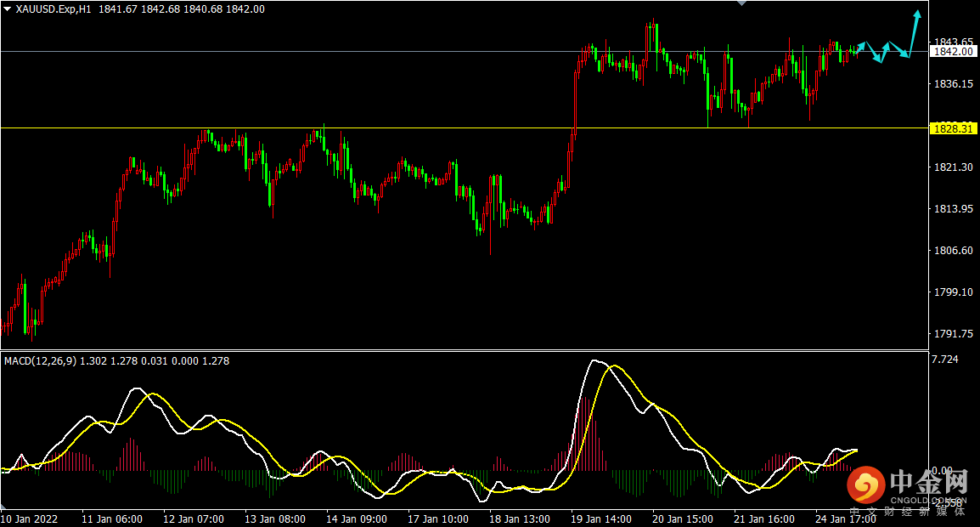Click the 13 Jan 08:00 time label

(x=275, y=518)
